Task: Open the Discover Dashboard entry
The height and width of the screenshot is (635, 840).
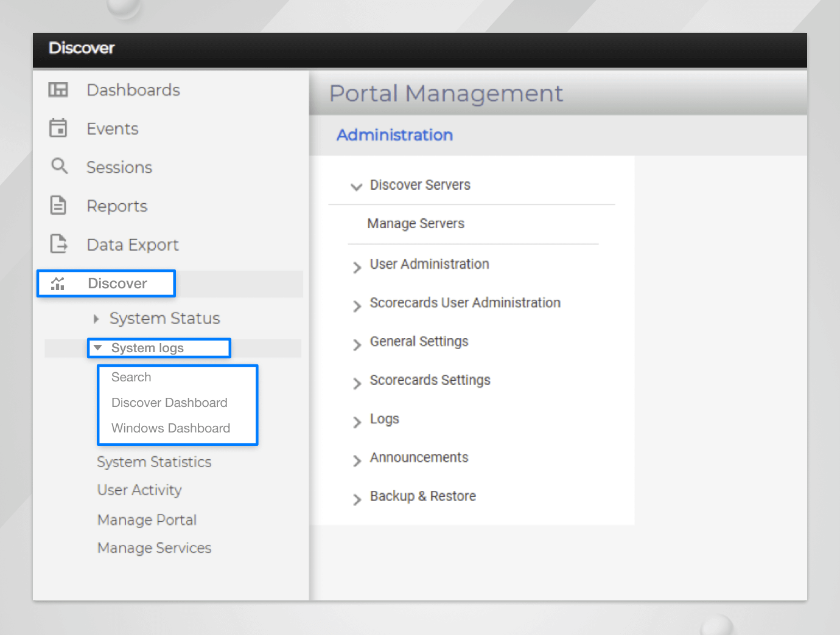Action: pos(169,403)
